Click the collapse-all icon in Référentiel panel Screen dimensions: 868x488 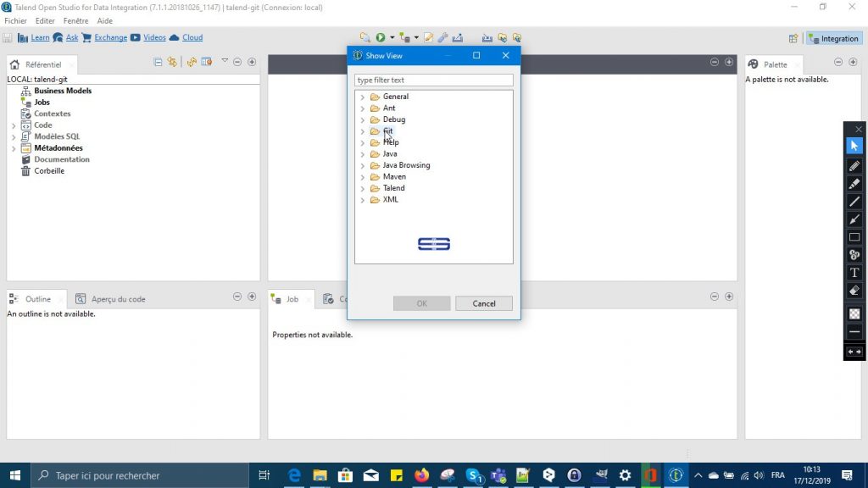tap(158, 62)
